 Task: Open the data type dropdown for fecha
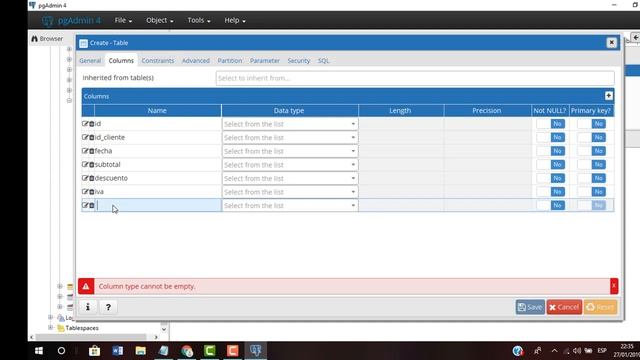(290, 151)
